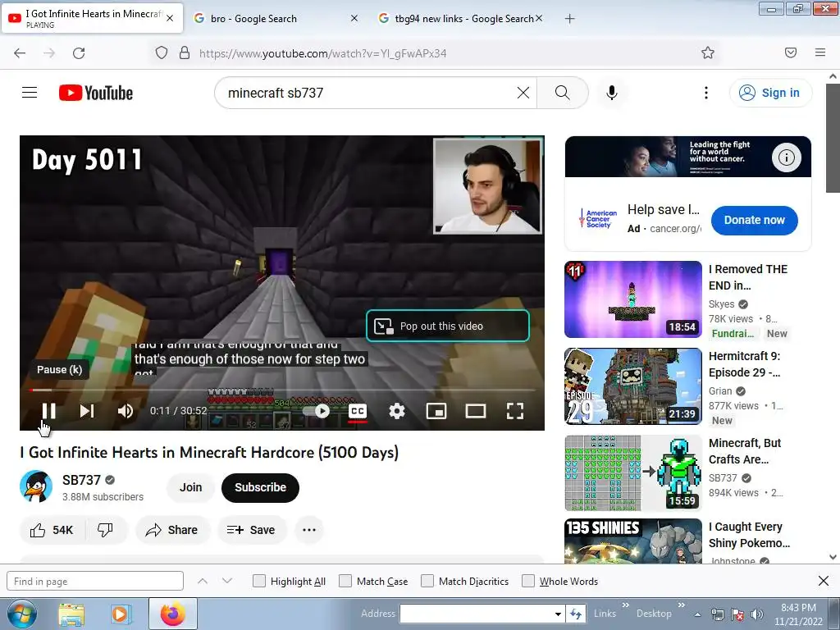Image resolution: width=840 pixels, height=630 pixels.
Task: Go back in browser history
Action: coord(20,53)
